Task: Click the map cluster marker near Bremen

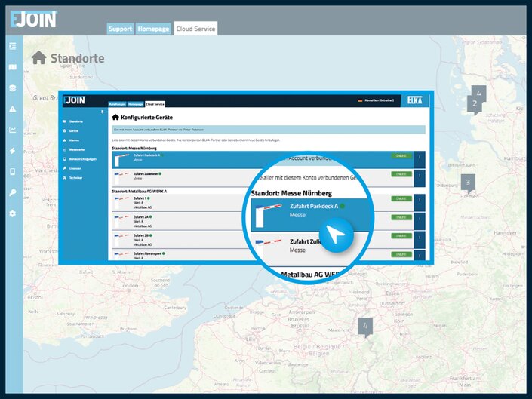Action: click(468, 183)
